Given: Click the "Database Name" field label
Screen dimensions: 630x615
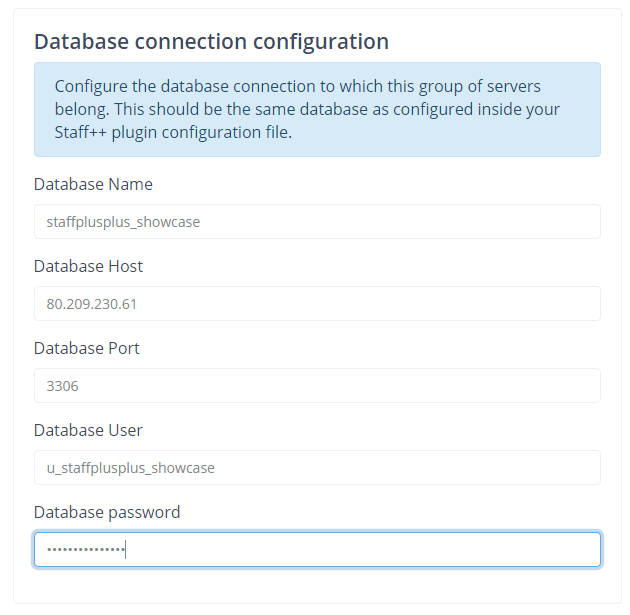Looking at the screenshot, I should [x=93, y=184].
